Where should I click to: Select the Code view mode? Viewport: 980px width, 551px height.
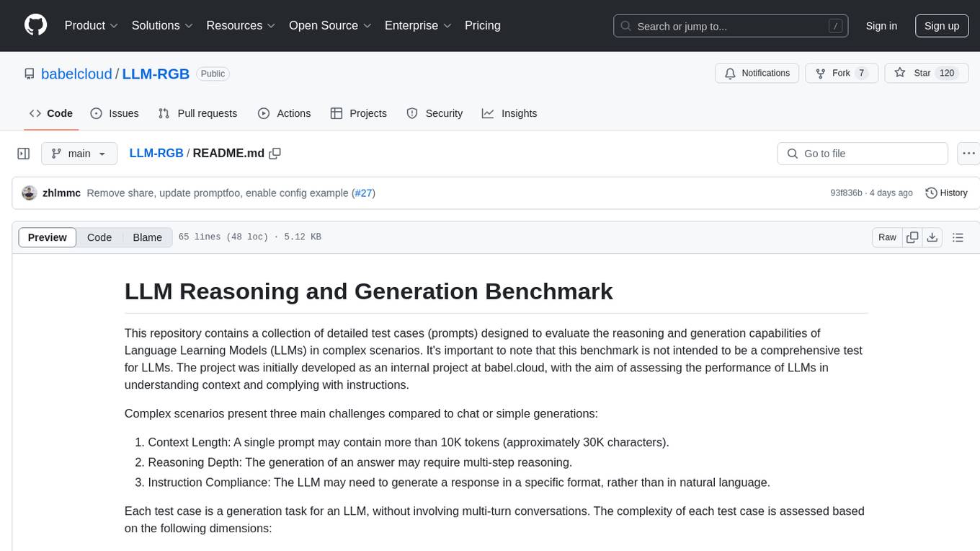tap(99, 237)
